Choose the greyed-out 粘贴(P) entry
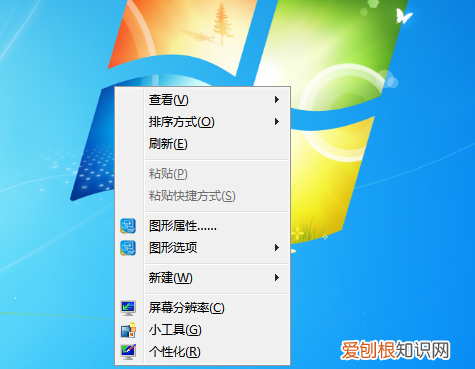Viewport: 475px width, 369px height. (202, 174)
